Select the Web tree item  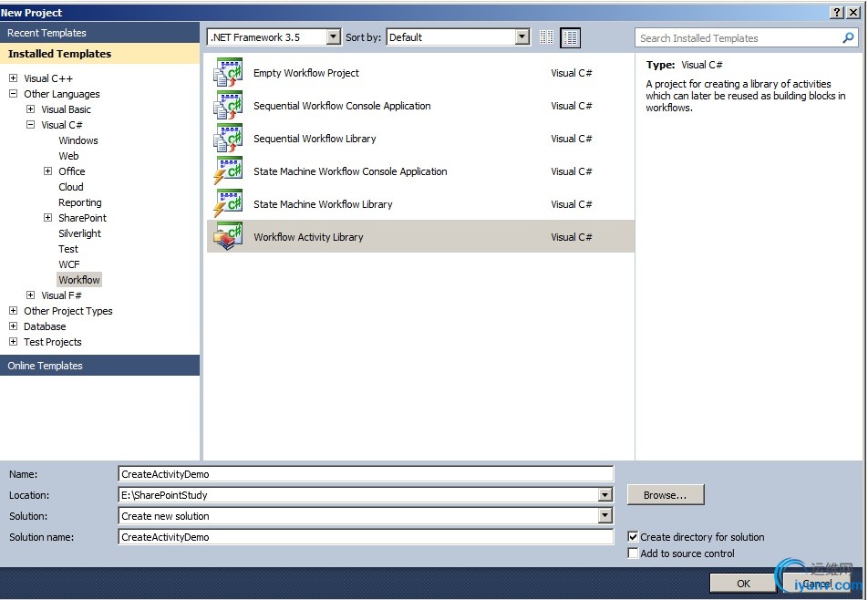[x=68, y=156]
